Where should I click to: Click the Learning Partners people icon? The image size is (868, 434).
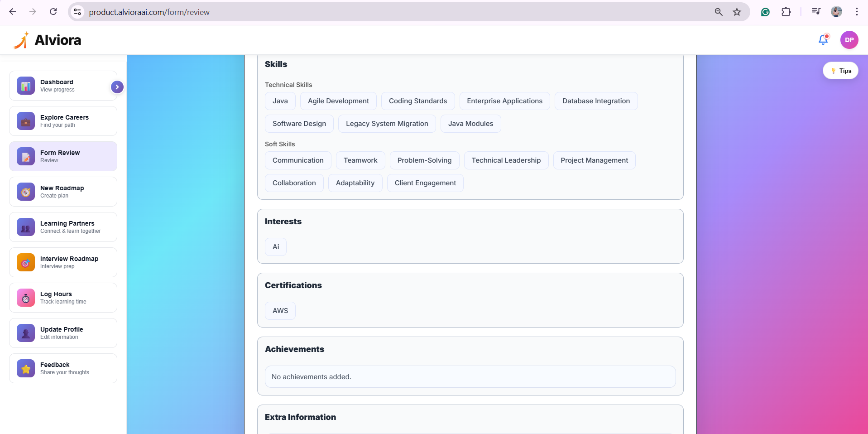[x=26, y=227]
